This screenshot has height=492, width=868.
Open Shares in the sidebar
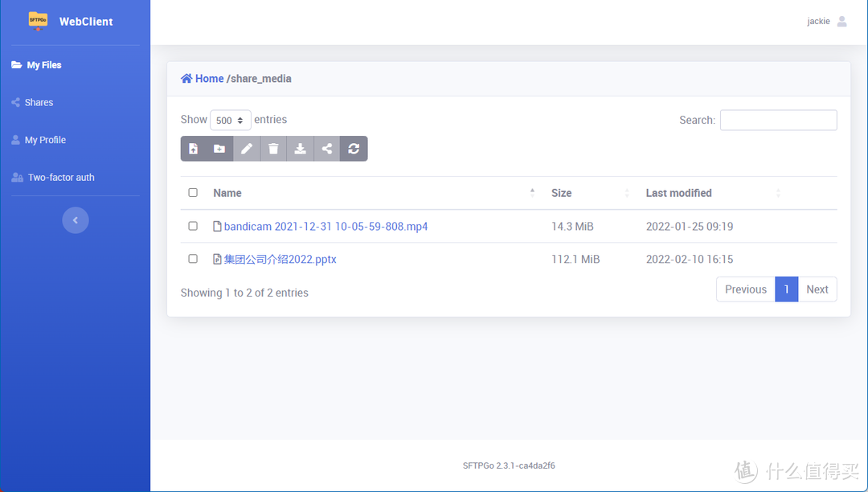39,103
